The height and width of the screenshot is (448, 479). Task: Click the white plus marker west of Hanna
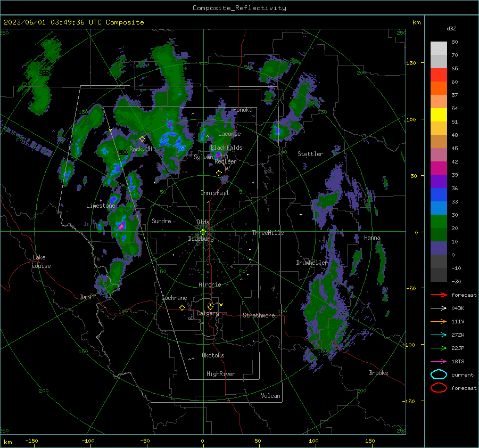(301, 214)
